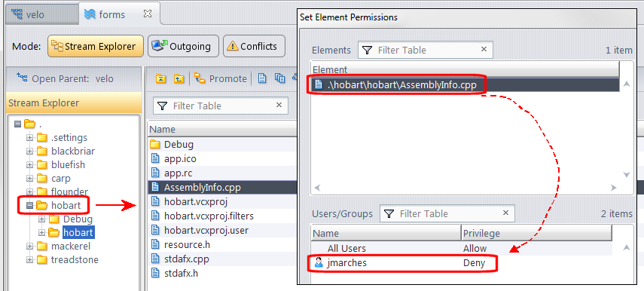Switch to Stream Explorer mode

(x=96, y=46)
